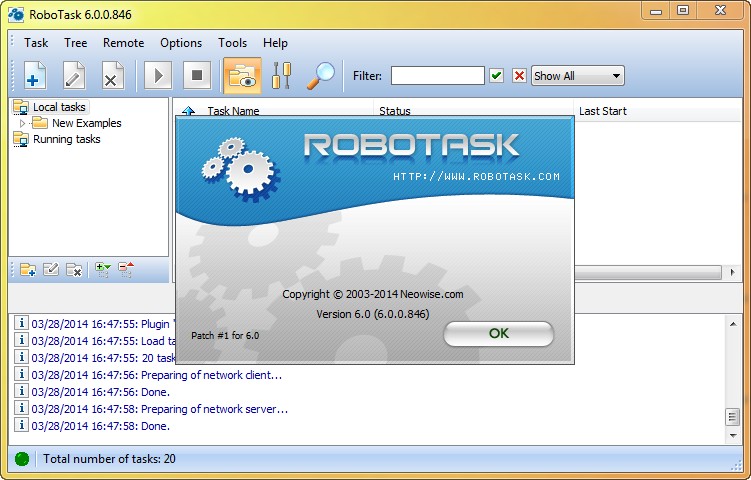Viewport: 751px width, 480px height.
Task: Click the collapse all tree icon
Action: point(126,270)
